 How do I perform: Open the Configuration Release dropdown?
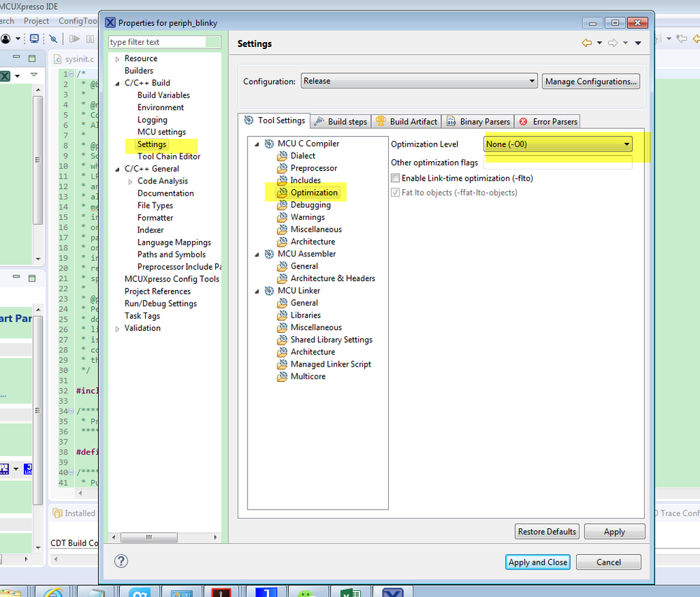[x=419, y=81]
